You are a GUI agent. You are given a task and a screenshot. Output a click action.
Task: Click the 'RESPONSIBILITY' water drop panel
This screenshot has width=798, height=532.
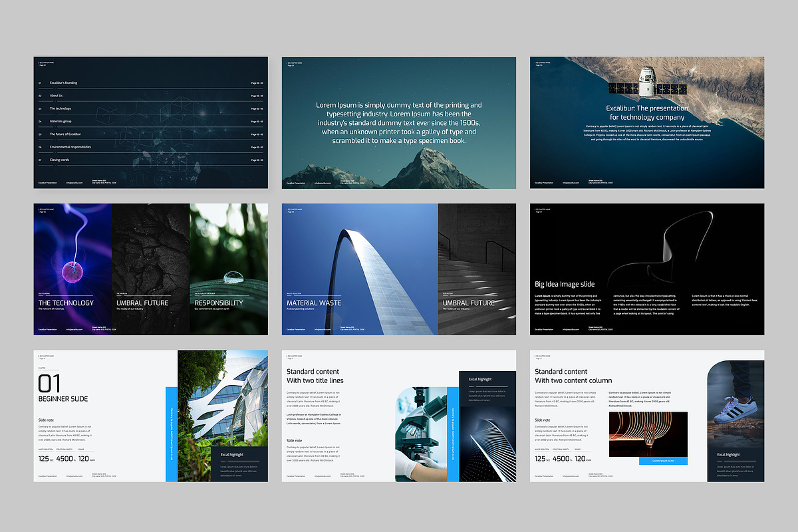pos(229,269)
